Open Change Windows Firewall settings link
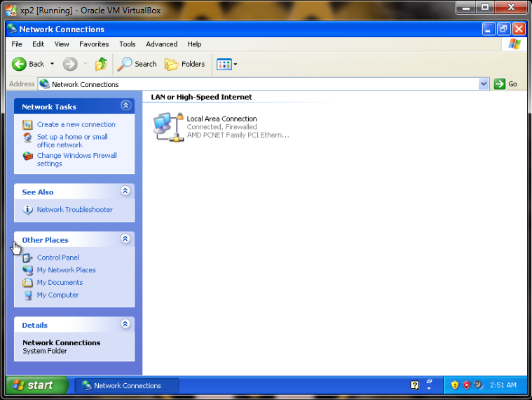Viewport: 532px width, 400px height. coord(76,159)
